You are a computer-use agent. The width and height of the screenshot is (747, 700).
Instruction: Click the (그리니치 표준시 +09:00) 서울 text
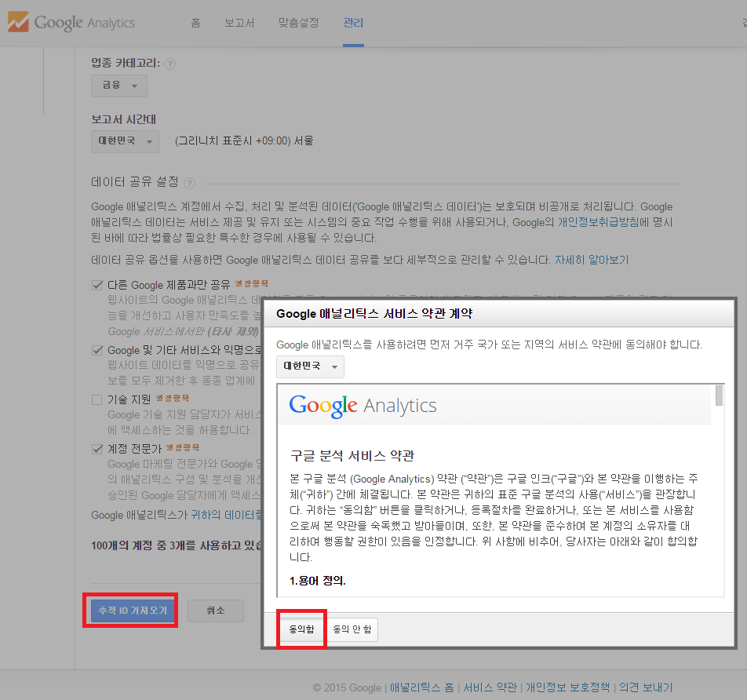pos(244,141)
